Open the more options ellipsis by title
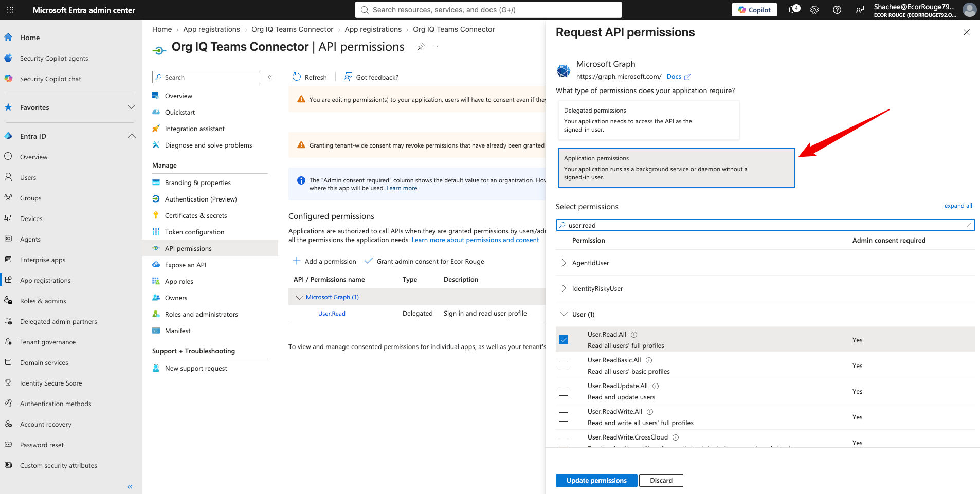 tap(438, 47)
